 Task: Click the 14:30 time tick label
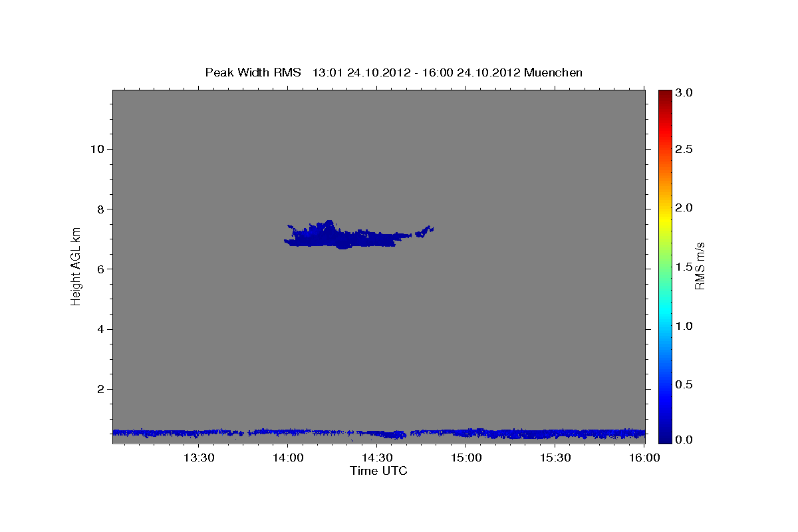pos(376,458)
